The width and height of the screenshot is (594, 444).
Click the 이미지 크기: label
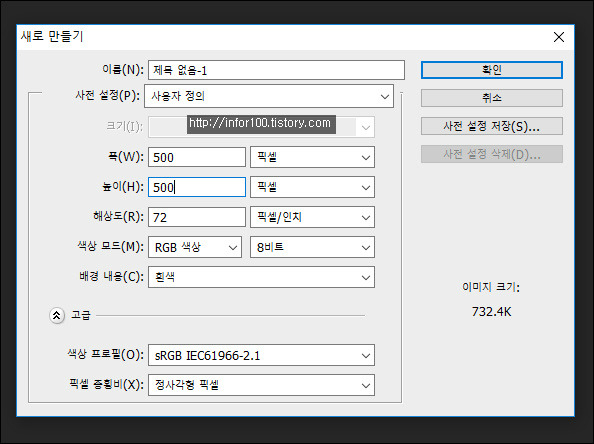click(x=491, y=287)
